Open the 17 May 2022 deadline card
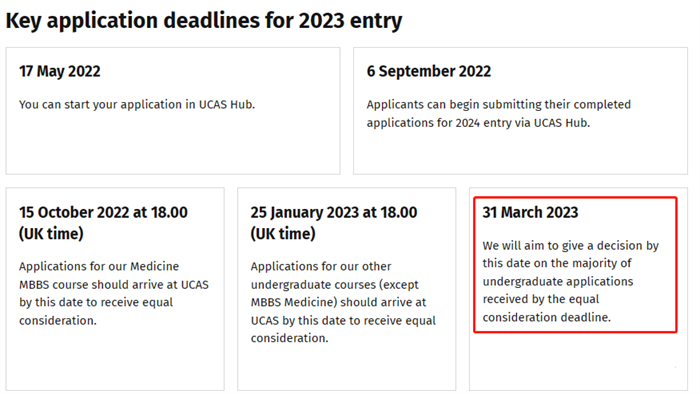Screen dimensions: 700x394 173,111
